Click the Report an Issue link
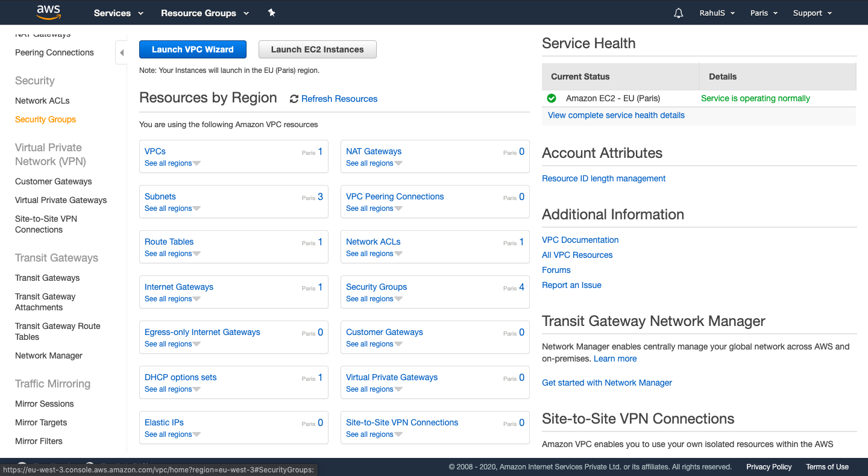Viewport: 868px width, 476px height. coord(571,285)
